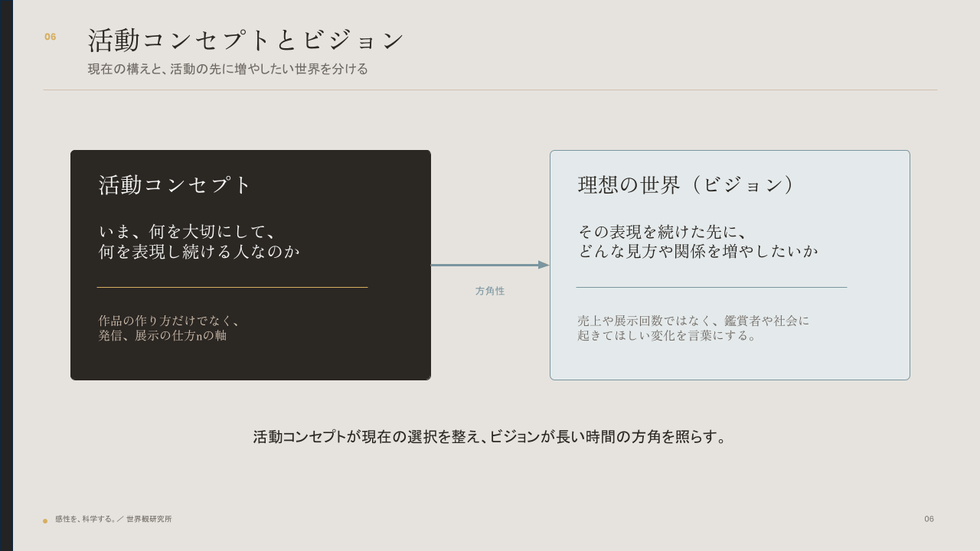The width and height of the screenshot is (980, 551).
Task: Select the dark card heading 活動コンセプト
Action: 175,184
